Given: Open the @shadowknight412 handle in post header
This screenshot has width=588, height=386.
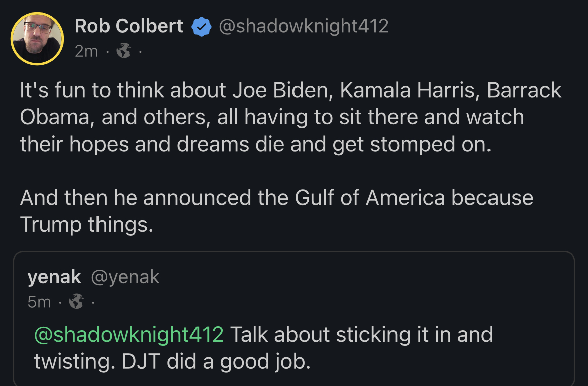Looking at the screenshot, I should click(304, 26).
